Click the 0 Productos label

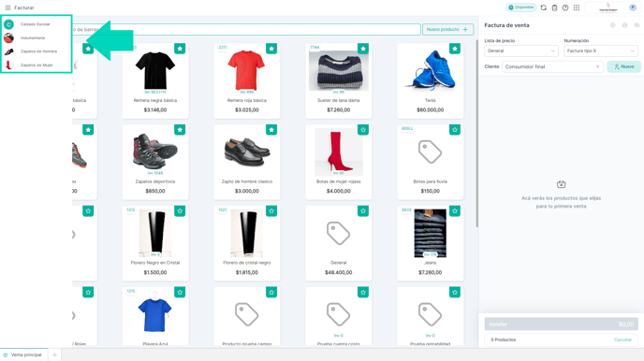pos(504,339)
